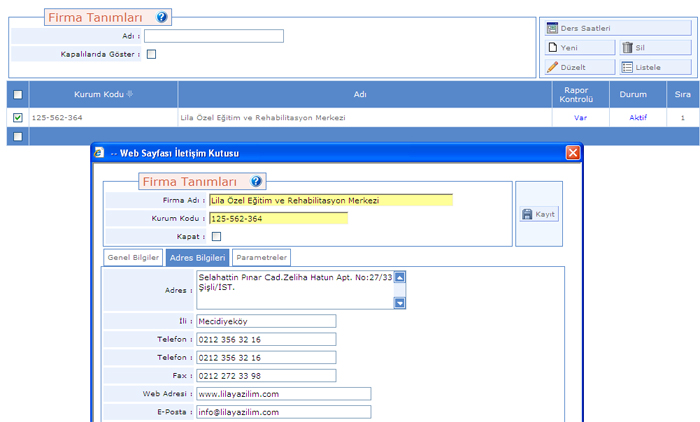Image resolution: width=700 pixels, height=422 pixels.
Task: Switch to the Genel Bilgiler tab
Action: (x=133, y=257)
